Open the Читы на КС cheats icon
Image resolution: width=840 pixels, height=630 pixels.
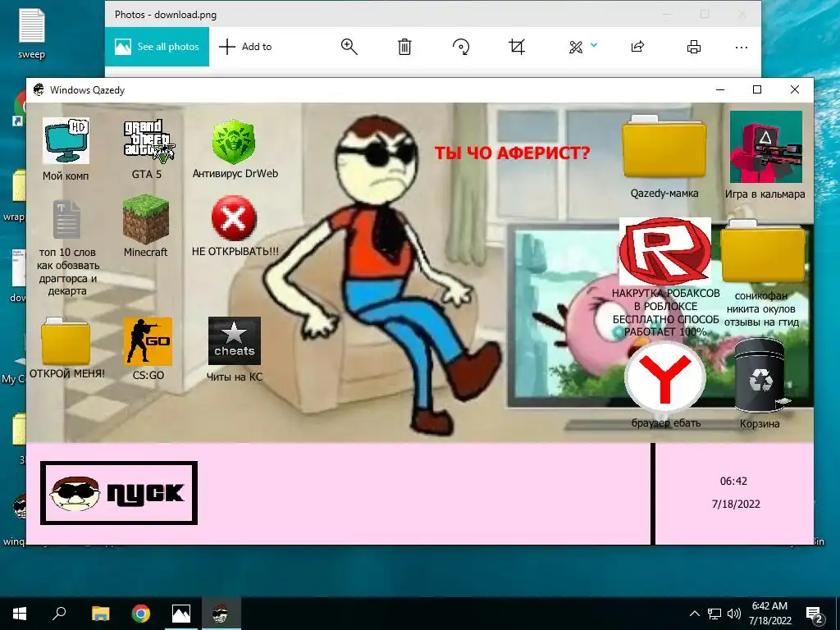[x=234, y=341]
